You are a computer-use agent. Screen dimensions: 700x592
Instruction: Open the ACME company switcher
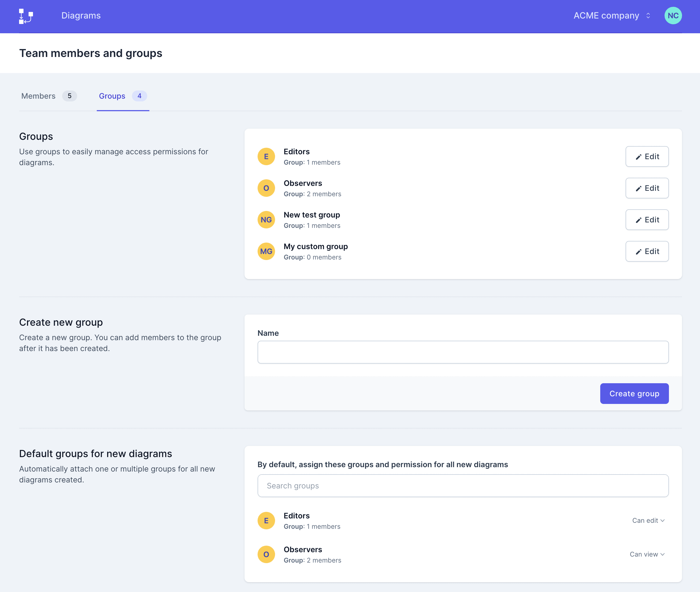point(612,16)
